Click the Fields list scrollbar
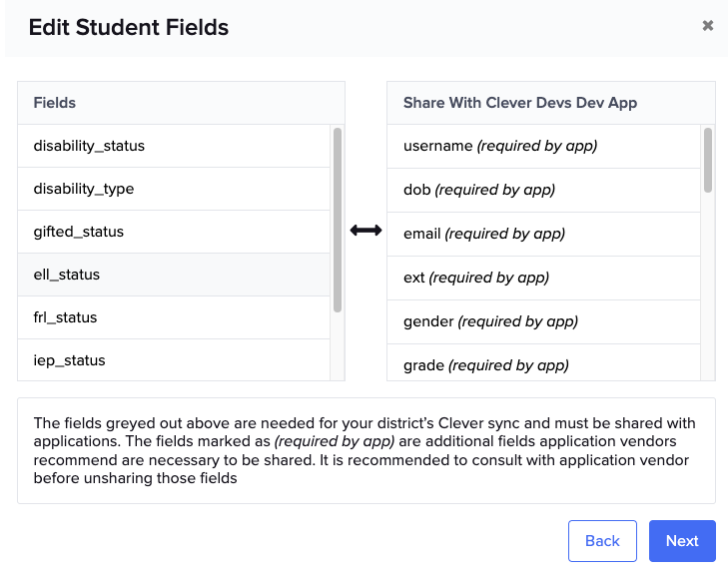 [x=338, y=220]
